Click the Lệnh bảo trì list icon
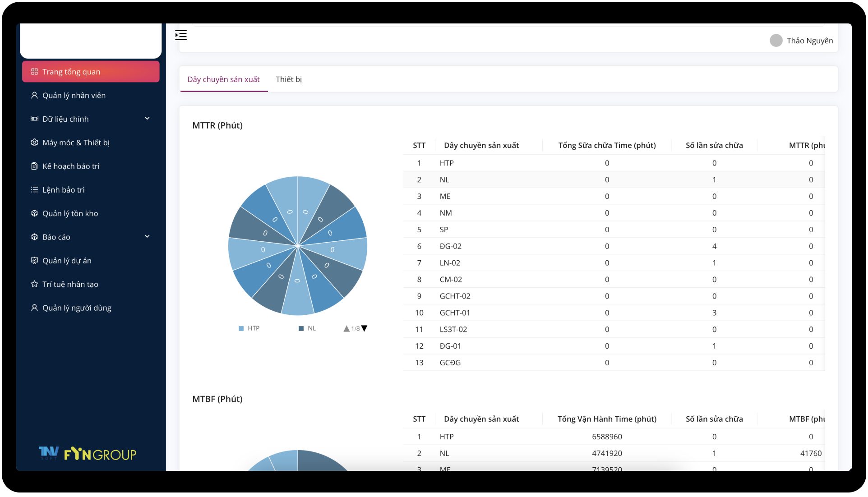 click(34, 190)
